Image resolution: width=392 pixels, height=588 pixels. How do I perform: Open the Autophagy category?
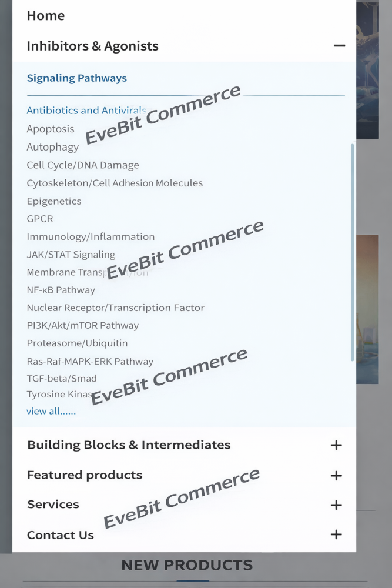pos(52,147)
